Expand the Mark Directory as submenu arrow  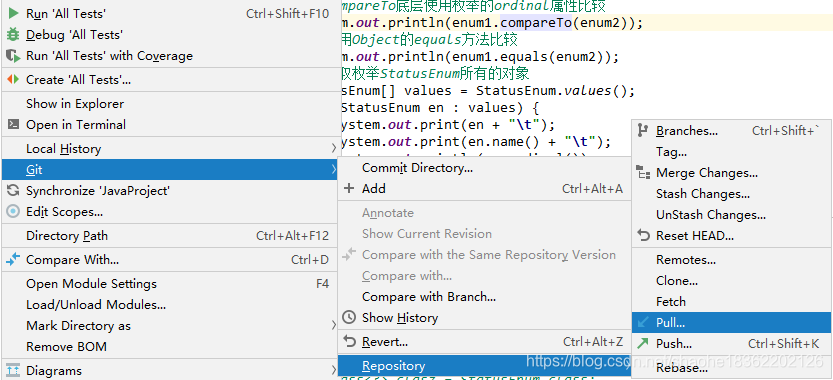pyautogui.click(x=334, y=325)
